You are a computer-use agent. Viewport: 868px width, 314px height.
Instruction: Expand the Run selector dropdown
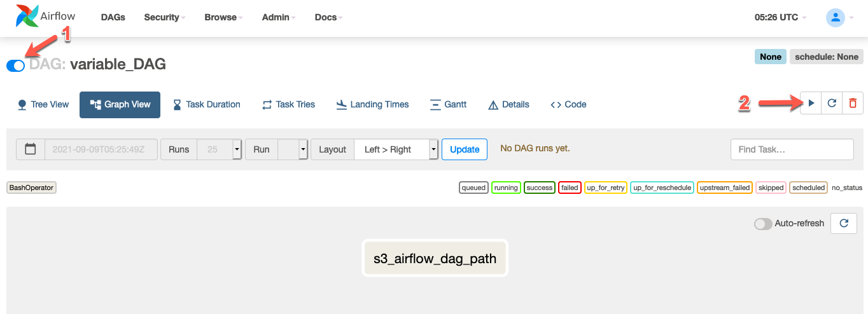click(293, 149)
